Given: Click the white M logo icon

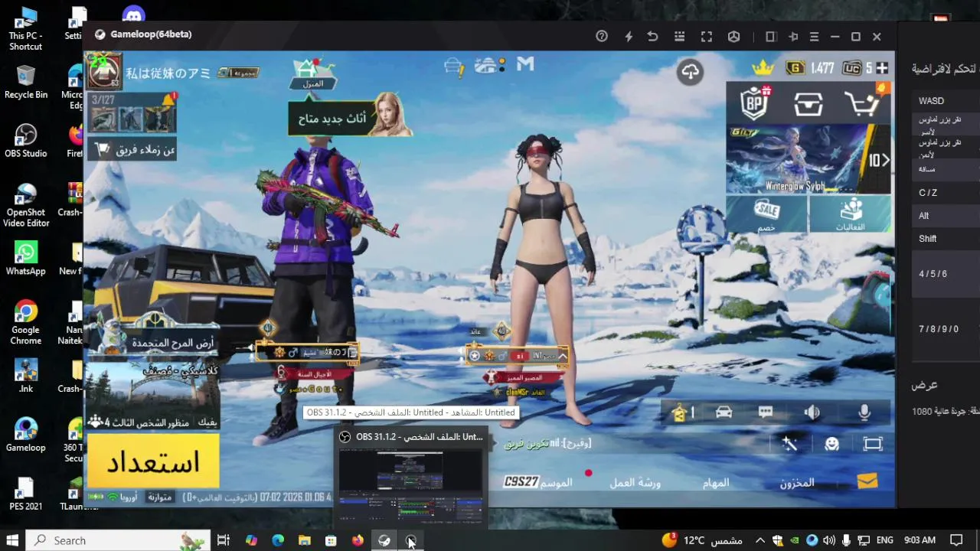Looking at the screenshot, I should point(524,65).
